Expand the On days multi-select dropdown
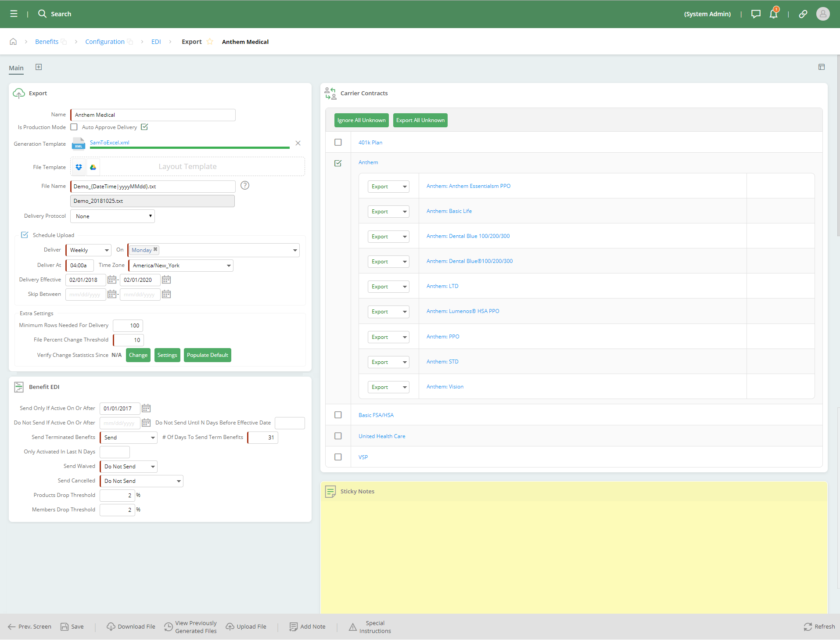Viewport: 840px width, 640px height. coord(295,251)
